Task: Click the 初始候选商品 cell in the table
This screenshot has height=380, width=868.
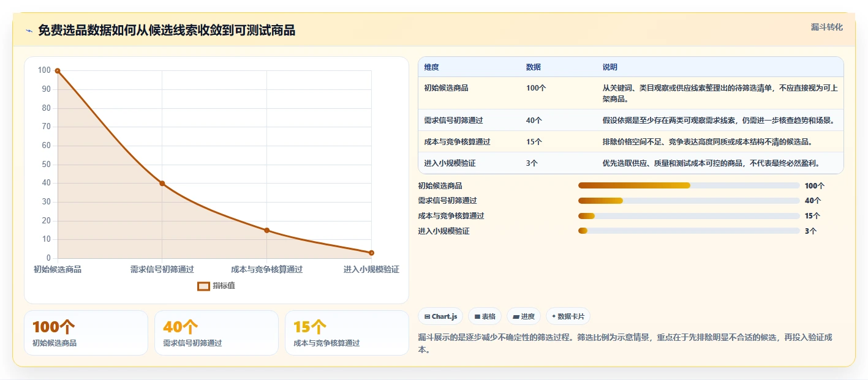Action: coord(446,88)
